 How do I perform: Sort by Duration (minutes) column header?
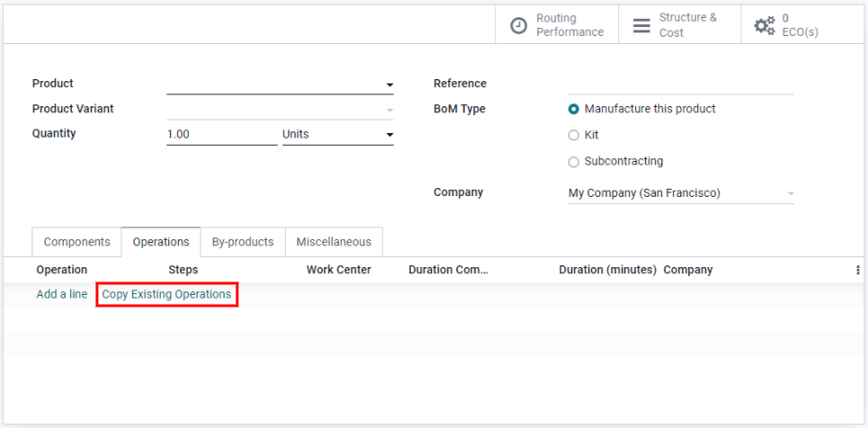[607, 270]
